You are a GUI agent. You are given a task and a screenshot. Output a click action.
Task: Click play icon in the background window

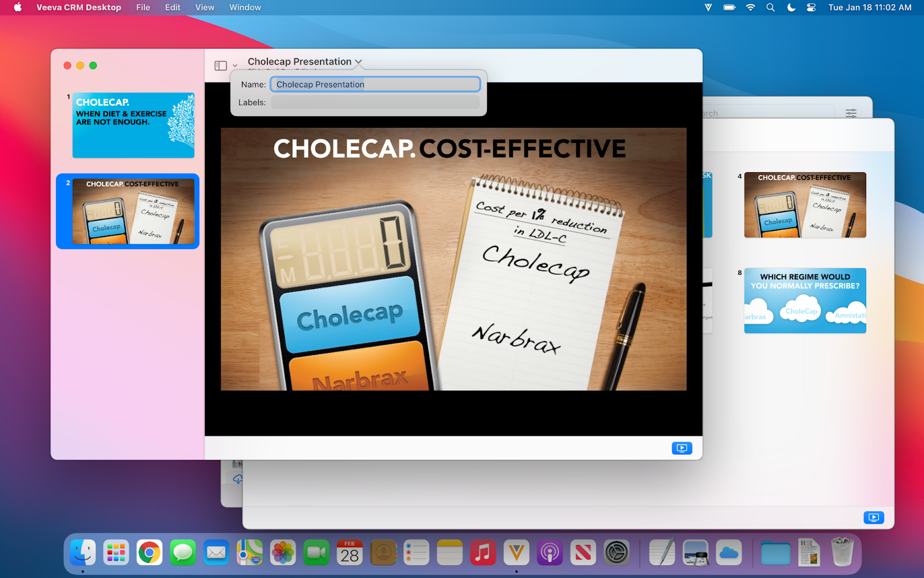click(x=873, y=517)
